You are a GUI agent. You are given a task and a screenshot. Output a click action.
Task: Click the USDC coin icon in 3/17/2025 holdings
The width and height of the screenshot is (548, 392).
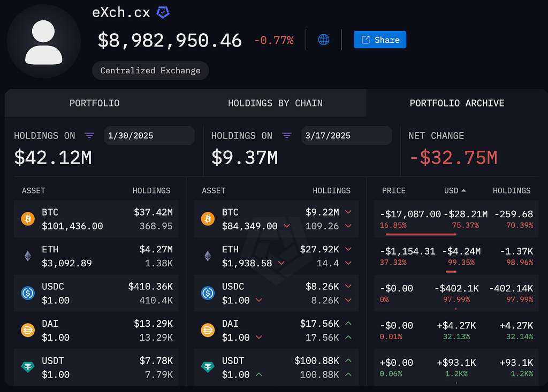pos(208,293)
